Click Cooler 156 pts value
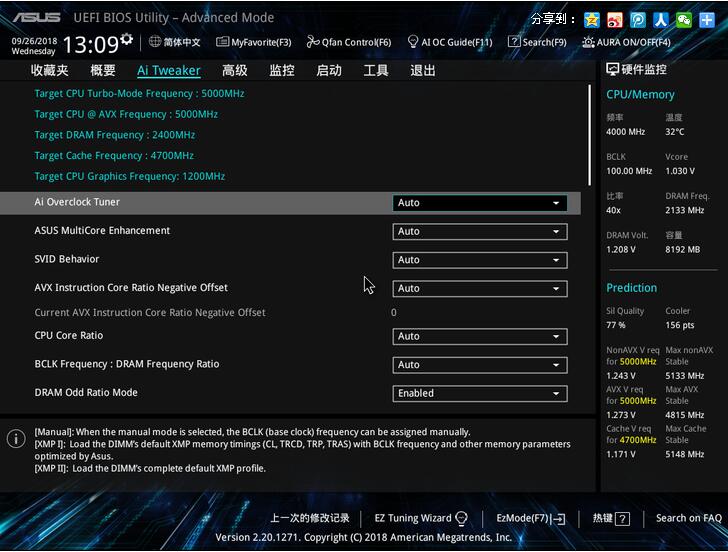Viewport: 728px width, 552px height. 679,325
